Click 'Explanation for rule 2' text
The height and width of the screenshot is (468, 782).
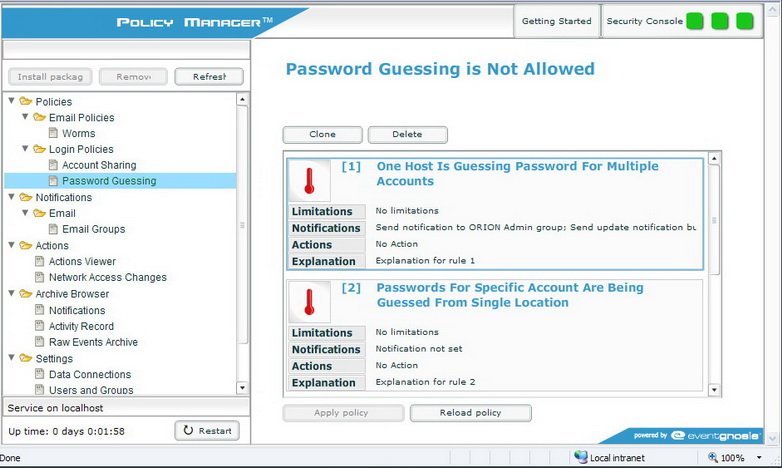click(425, 382)
